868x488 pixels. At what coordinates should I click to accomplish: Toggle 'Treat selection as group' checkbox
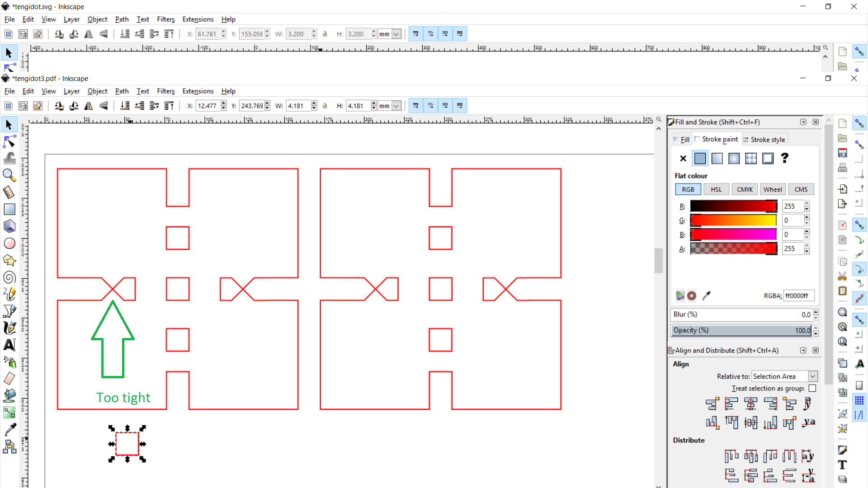pos(812,388)
